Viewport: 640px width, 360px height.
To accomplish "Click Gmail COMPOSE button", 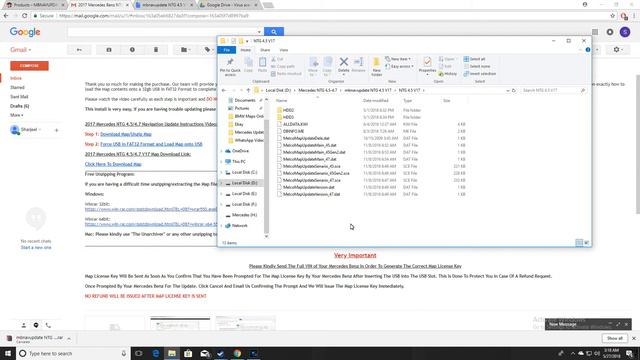I will click(x=29, y=66).
